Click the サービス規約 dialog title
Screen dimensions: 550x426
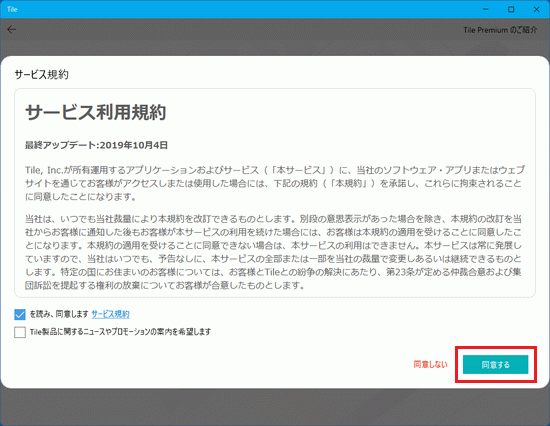(x=41, y=74)
